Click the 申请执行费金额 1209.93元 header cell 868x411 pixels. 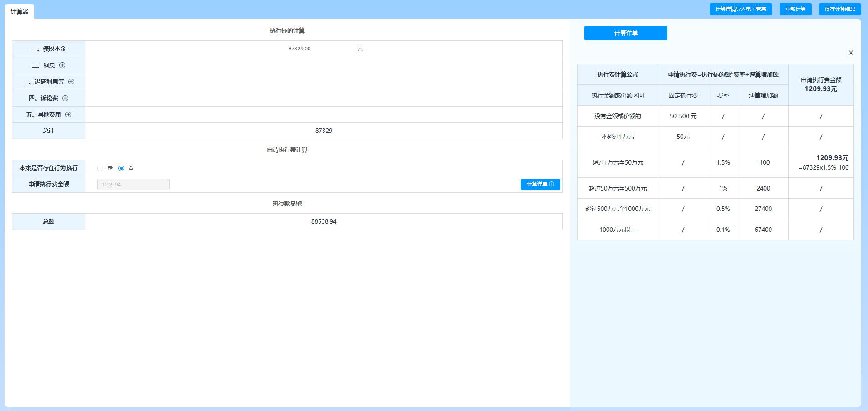point(821,84)
